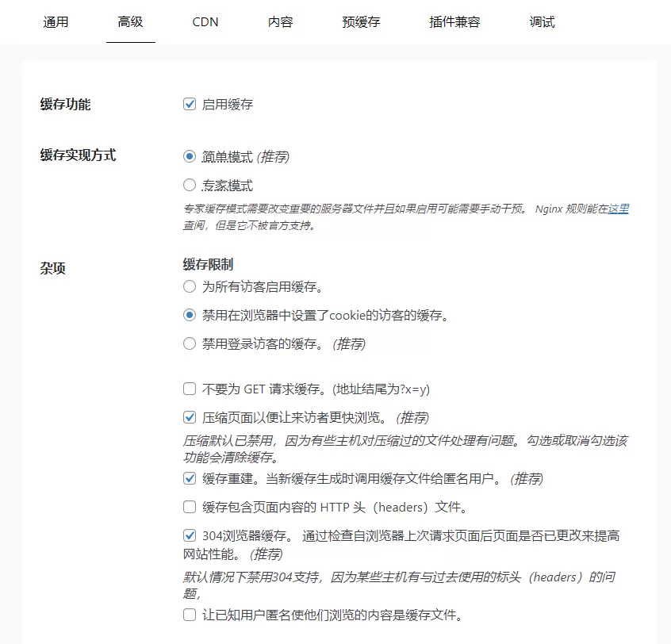671x644 pixels.
Task: Uncheck the 304浏览器缓存 checkbox
Action: click(190, 535)
